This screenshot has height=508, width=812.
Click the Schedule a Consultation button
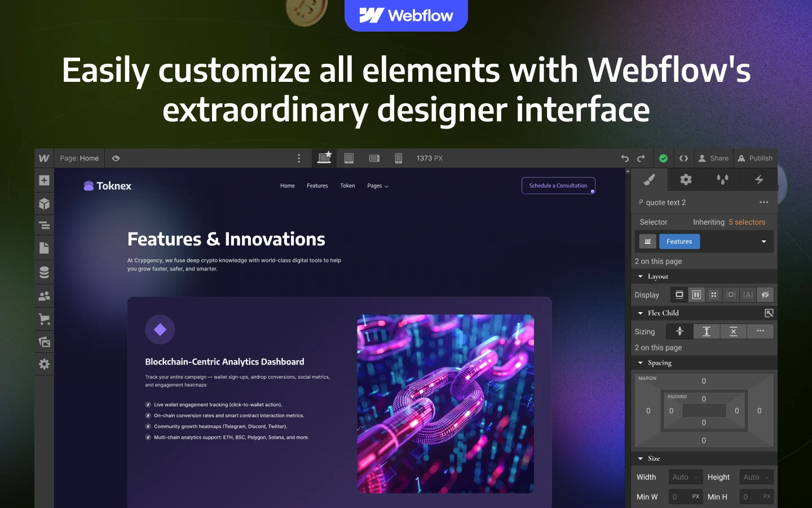[x=558, y=186]
